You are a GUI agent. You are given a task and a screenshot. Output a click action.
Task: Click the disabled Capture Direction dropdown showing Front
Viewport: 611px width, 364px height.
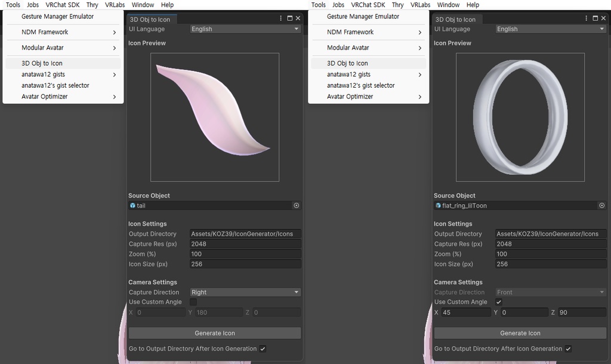coord(551,292)
